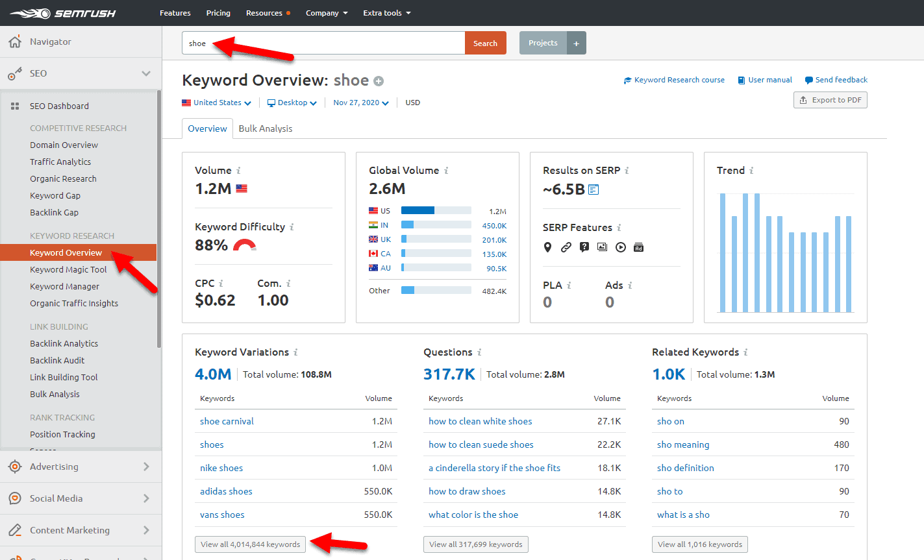Image resolution: width=924 pixels, height=560 pixels.
Task: Open Domain Overview in sidebar
Action: point(64,145)
